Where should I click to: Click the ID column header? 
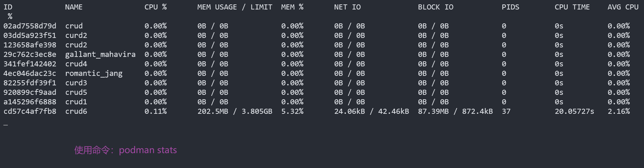8,7
